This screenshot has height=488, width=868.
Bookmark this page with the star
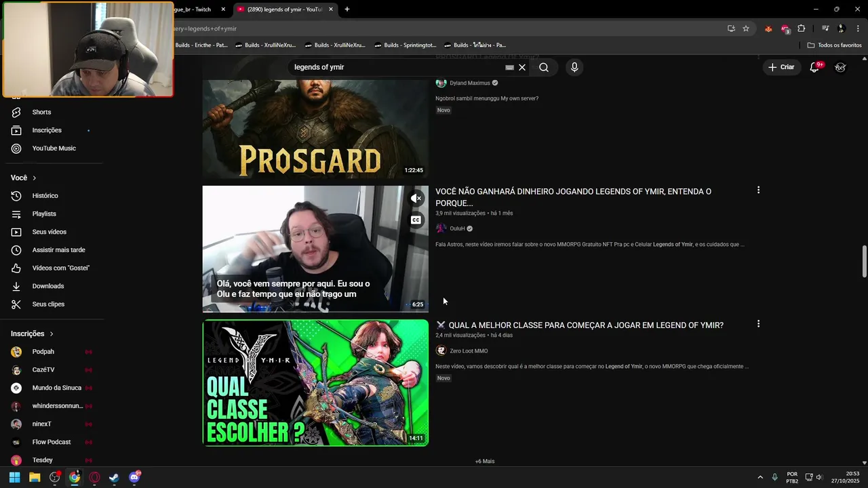point(746,28)
